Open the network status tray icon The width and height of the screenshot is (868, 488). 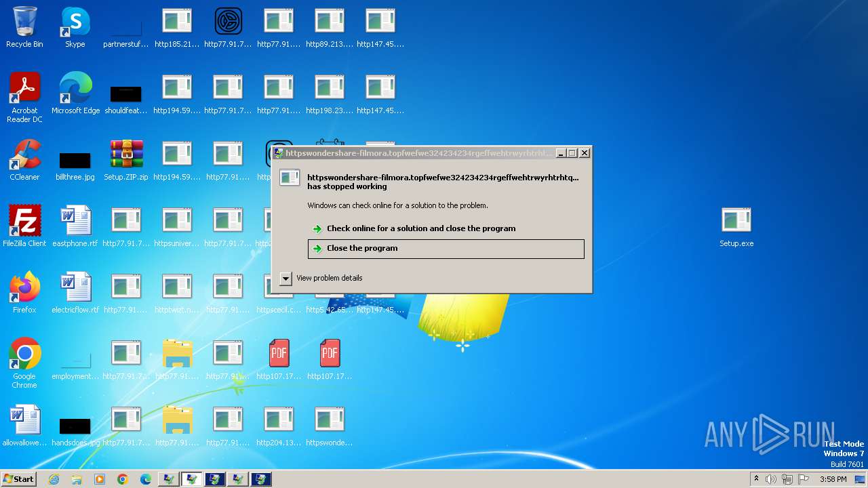point(787,479)
